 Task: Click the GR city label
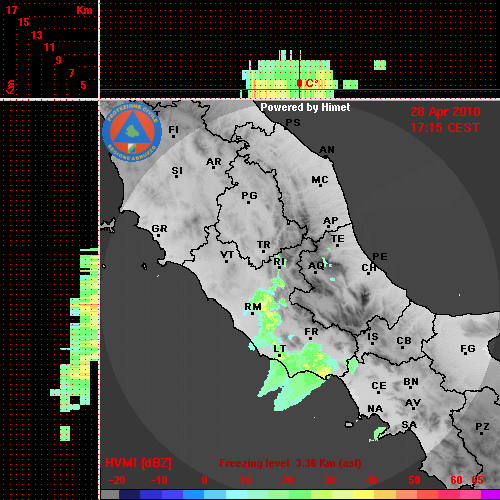tap(159, 229)
